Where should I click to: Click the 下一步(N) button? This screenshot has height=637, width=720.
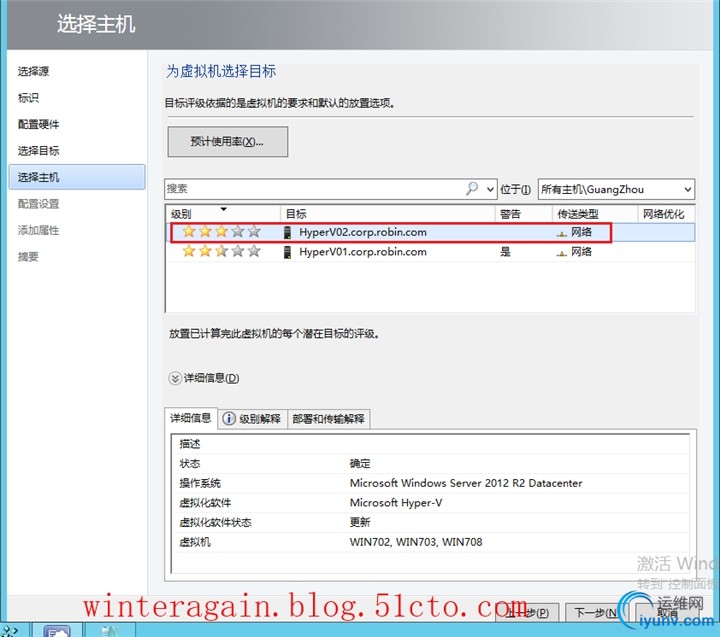(x=595, y=613)
